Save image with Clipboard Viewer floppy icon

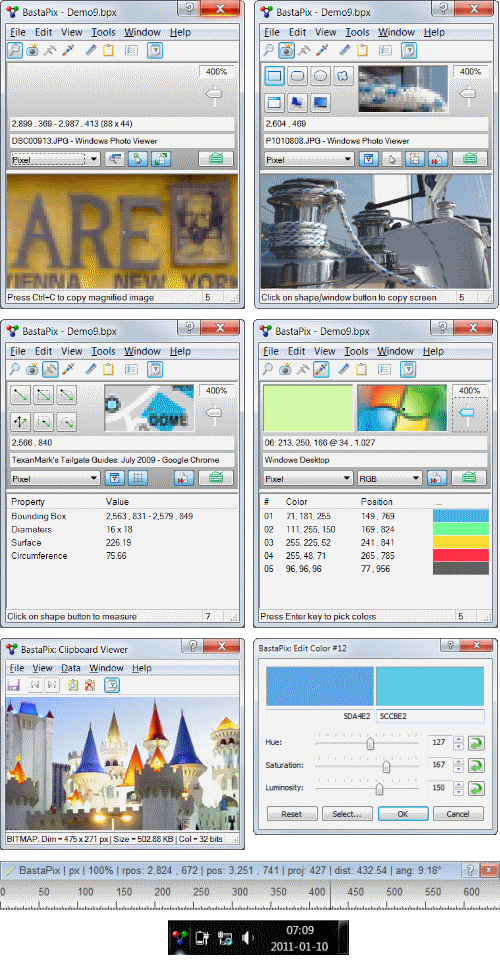tap(13, 685)
